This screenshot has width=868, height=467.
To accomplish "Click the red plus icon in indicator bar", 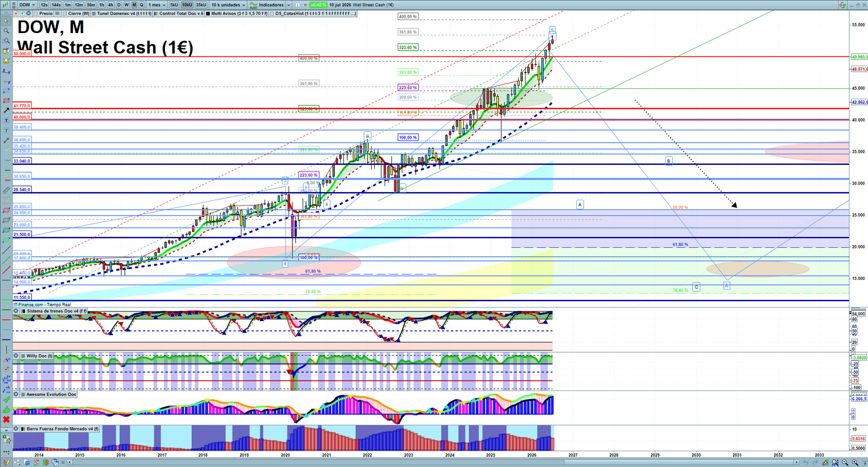I will pyautogui.click(x=16, y=13).
